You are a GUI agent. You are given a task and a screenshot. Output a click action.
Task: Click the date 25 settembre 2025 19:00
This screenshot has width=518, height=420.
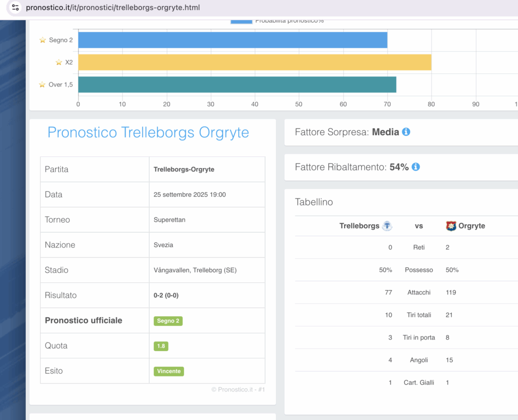tap(190, 195)
